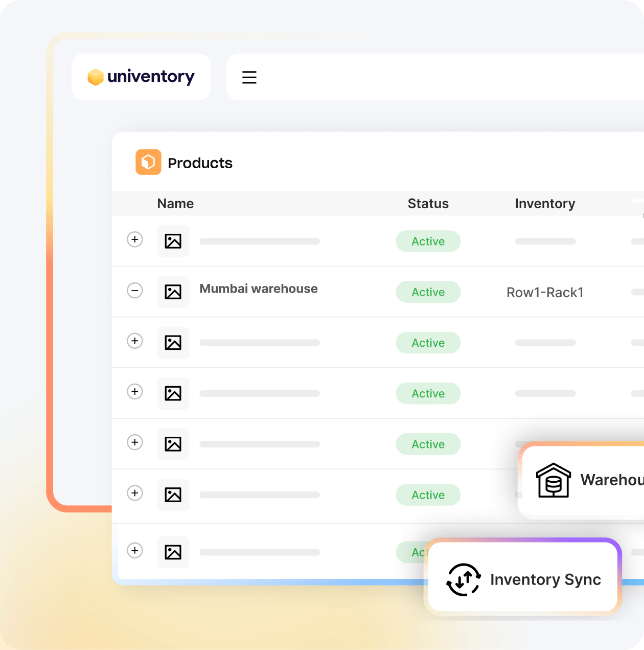Click the orange Products box icon
This screenshot has width=644, height=650.
coord(148,162)
